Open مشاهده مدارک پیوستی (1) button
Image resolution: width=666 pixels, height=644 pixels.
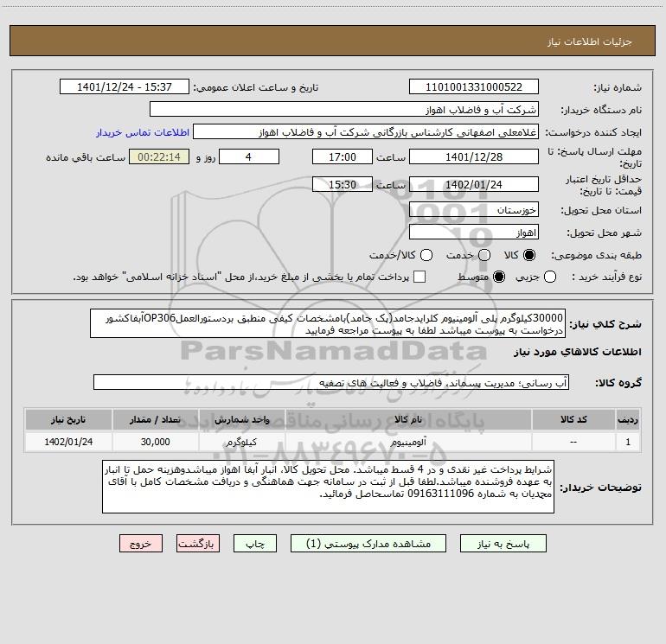tap(368, 544)
